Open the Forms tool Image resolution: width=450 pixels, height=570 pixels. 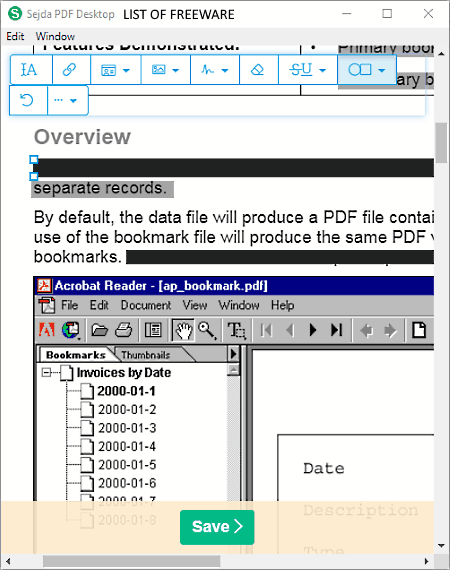[115, 69]
